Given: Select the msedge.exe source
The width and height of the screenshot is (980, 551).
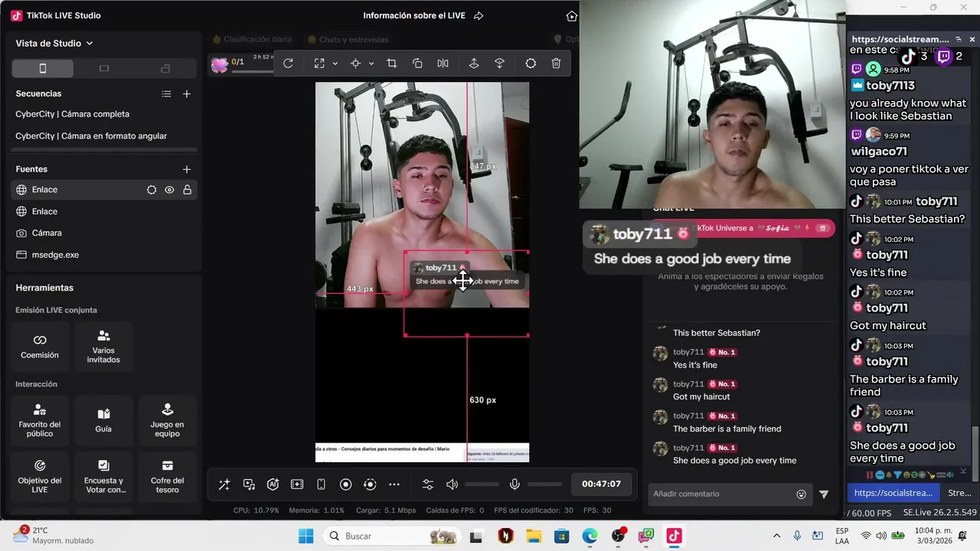Looking at the screenshot, I should tap(103, 255).
